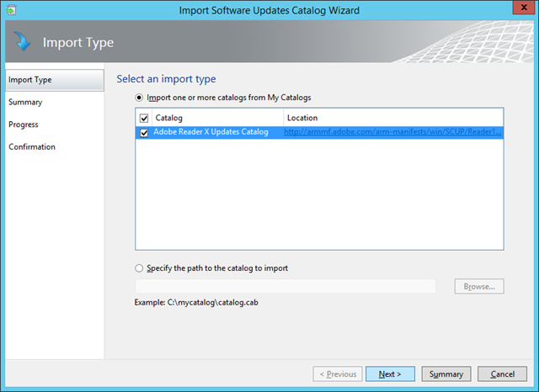Uncheck the Adobe Reader X Updates Catalog checkbox
This screenshot has height=392, width=539.
pos(144,133)
